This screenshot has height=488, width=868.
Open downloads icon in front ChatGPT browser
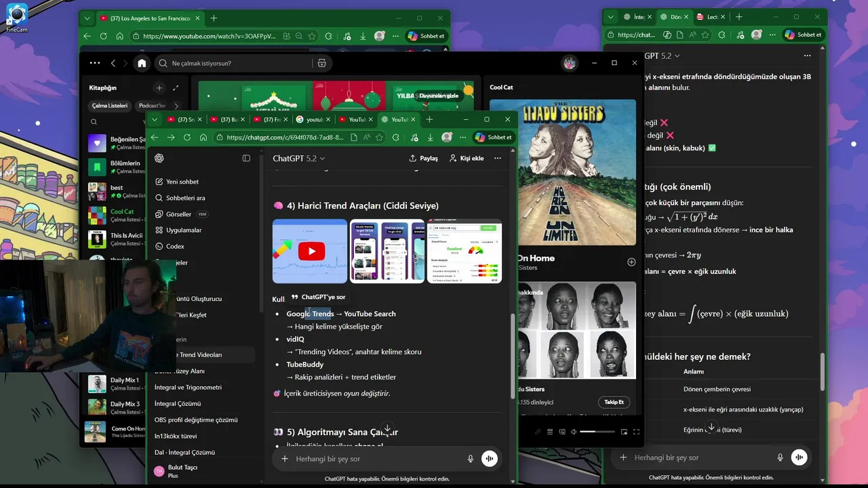(x=430, y=137)
